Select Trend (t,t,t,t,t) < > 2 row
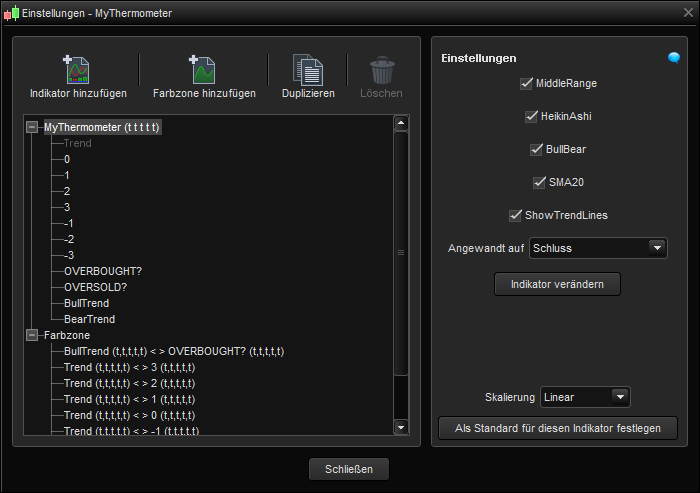The width and height of the screenshot is (700, 493). point(129,384)
